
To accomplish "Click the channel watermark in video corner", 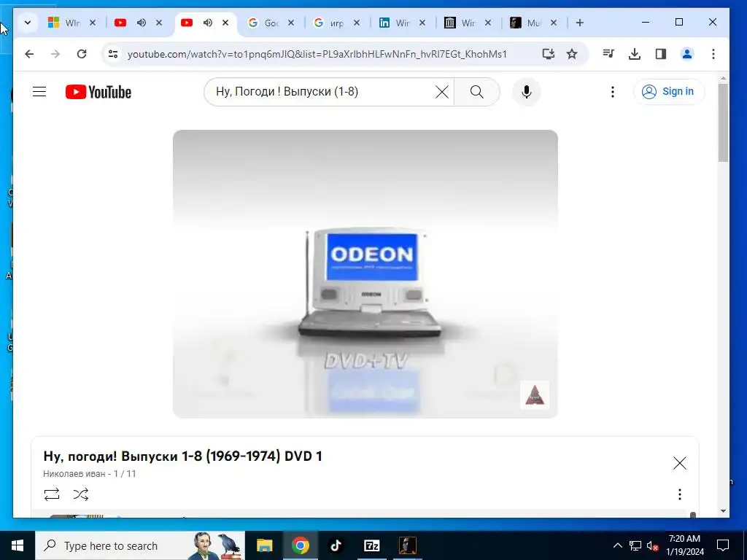I will 535,395.
